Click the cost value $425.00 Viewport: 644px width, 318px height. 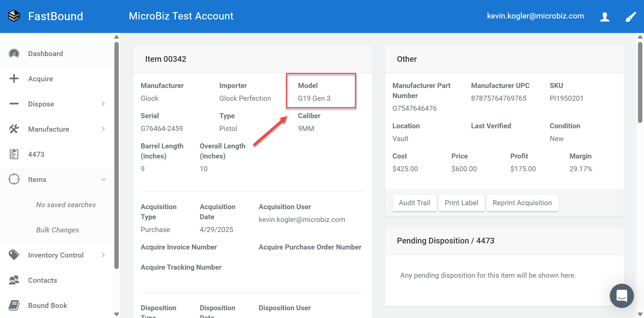tap(405, 169)
